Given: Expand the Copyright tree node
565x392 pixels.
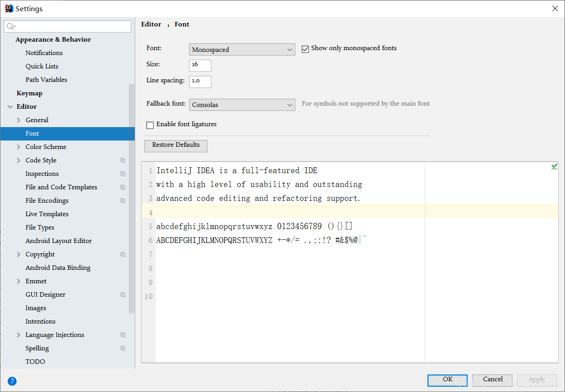Looking at the screenshot, I should (x=18, y=254).
